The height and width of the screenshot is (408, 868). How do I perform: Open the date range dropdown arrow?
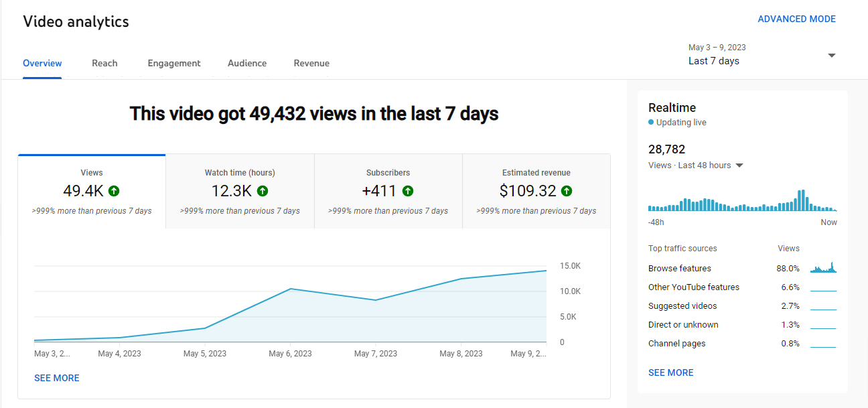(x=831, y=56)
